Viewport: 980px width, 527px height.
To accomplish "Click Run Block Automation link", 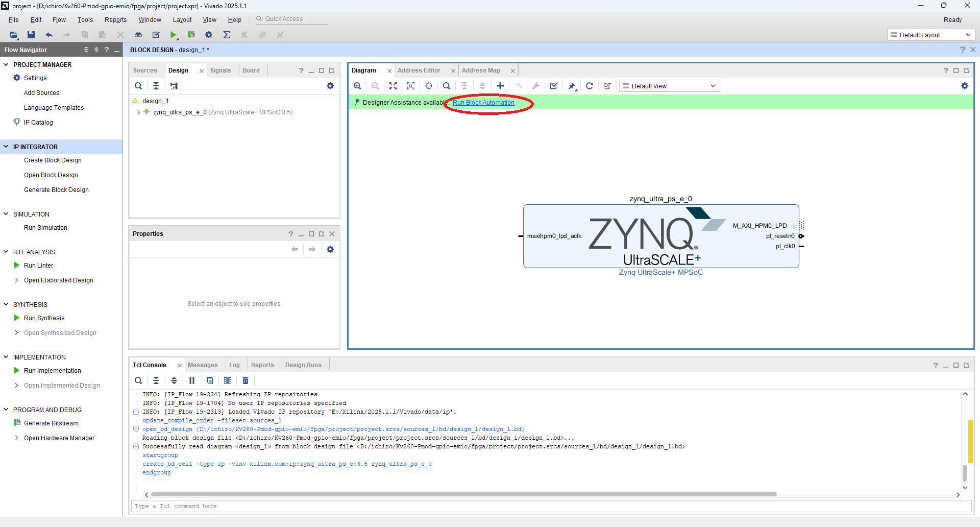I will (x=483, y=103).
